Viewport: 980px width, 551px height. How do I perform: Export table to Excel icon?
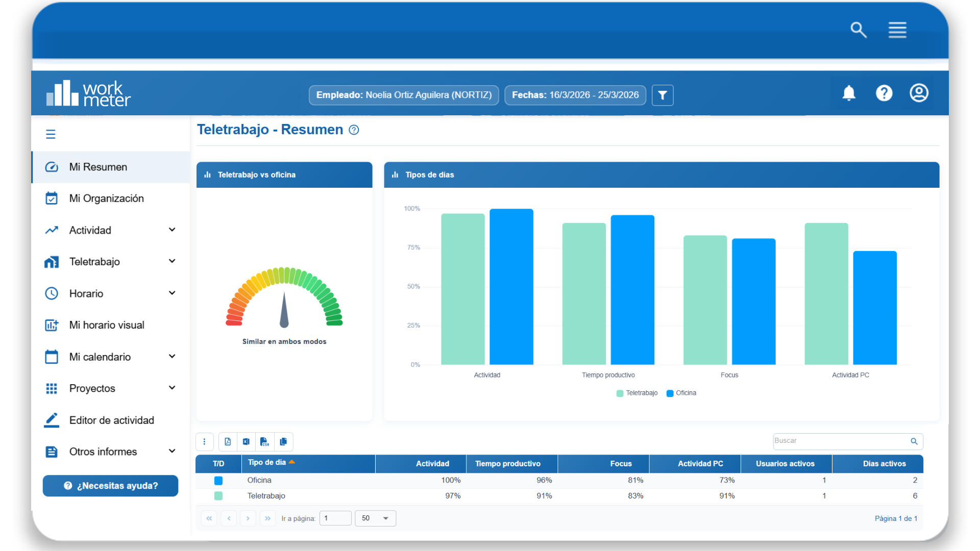click(x=246, y=442)
